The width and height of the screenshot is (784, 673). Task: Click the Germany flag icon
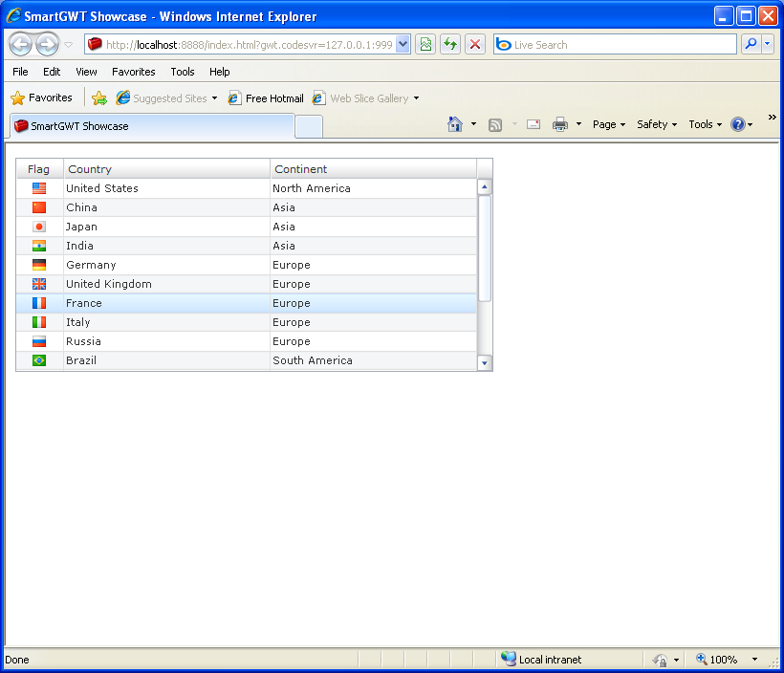click(39, 265)
